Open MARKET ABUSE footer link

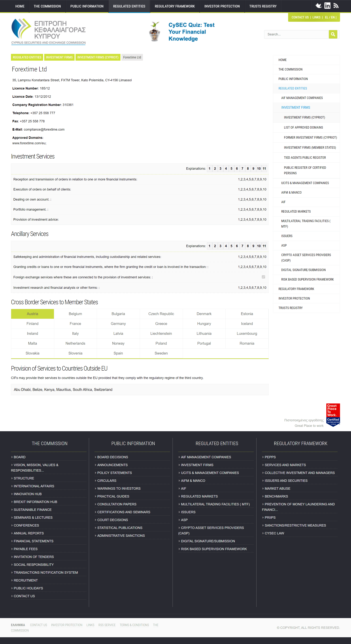point(278,489)
